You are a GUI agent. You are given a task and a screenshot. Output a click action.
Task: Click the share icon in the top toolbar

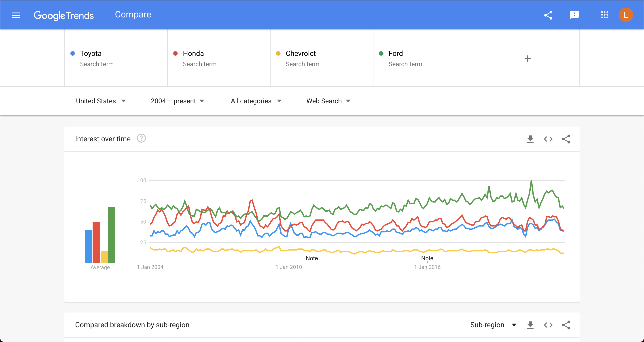pyautogui.click(x=547, y=15)
